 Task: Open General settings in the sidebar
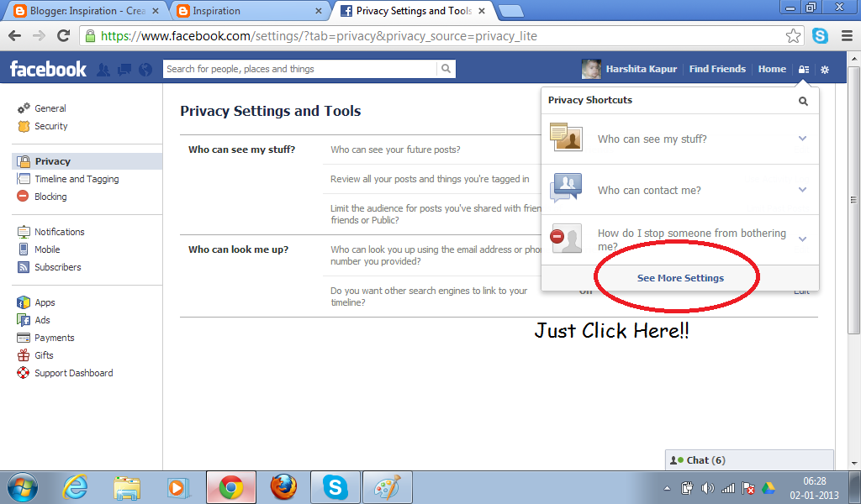[50, 108]
